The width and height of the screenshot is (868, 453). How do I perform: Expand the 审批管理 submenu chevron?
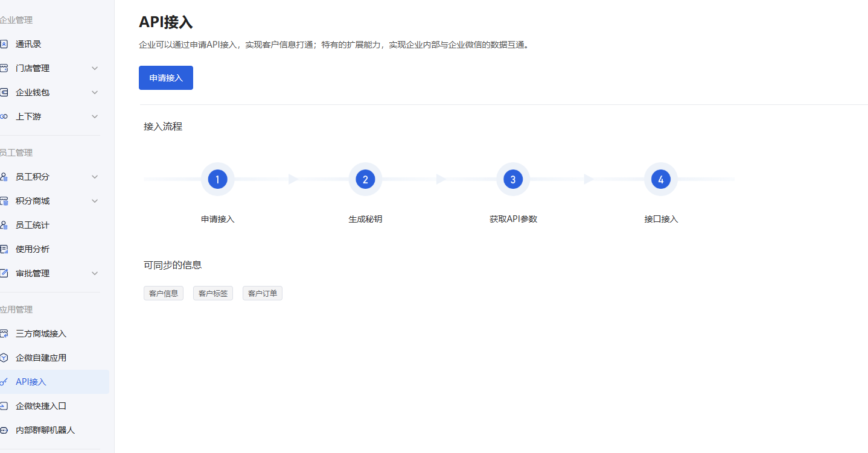pos(95,273)
